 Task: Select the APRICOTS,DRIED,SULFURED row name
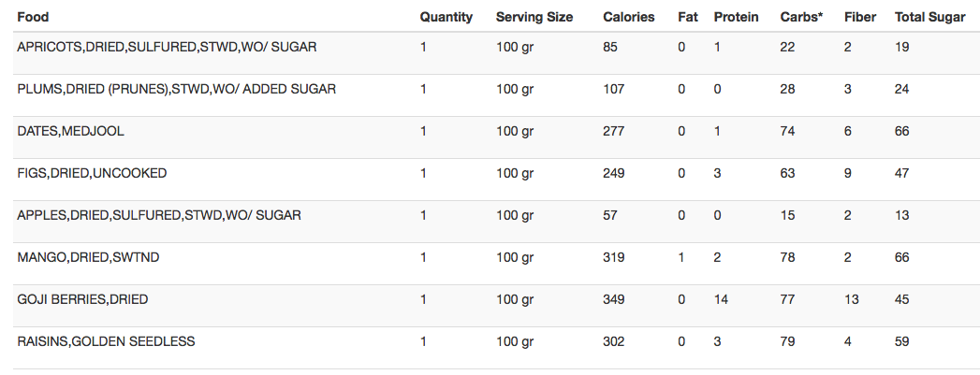(x=167, y=47)
